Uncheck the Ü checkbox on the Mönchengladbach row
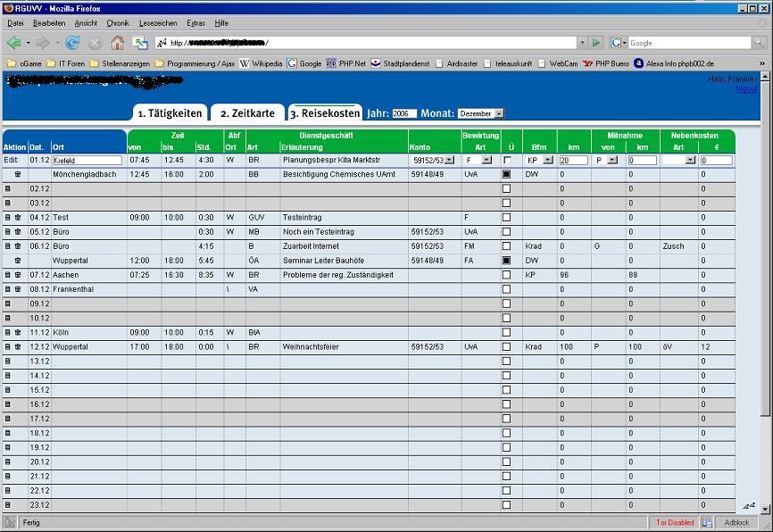Image resolution: width=773 pixels, height=532 pixels. [507, 175]
